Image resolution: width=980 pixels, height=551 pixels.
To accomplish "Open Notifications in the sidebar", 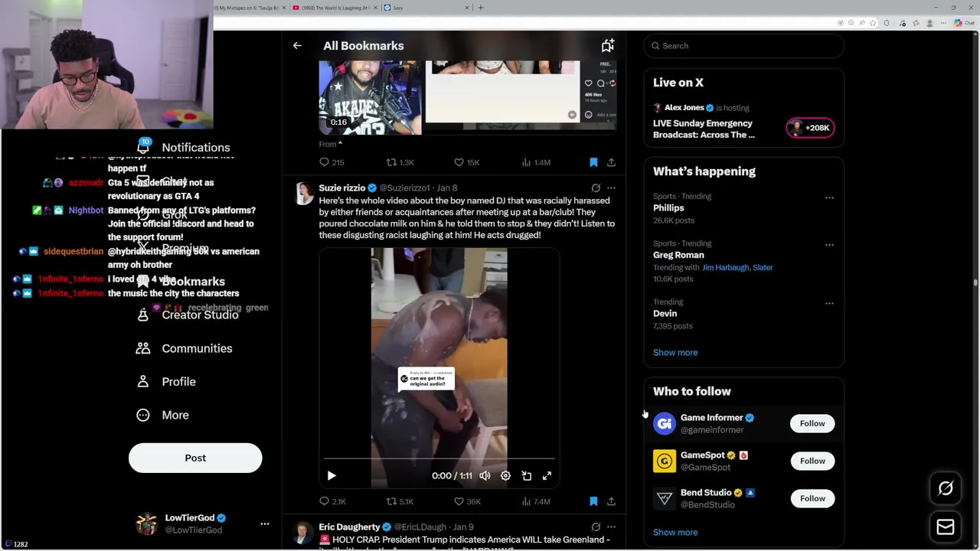I will [x=183, y=147].
